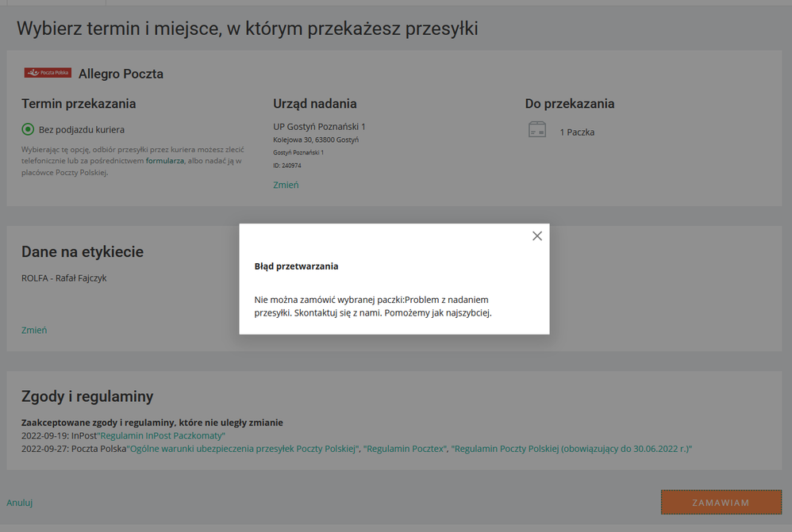Image resolution: width=792 pixels, height=532 pixels.
Task: Open the formularza link
Action: (164, 160)
